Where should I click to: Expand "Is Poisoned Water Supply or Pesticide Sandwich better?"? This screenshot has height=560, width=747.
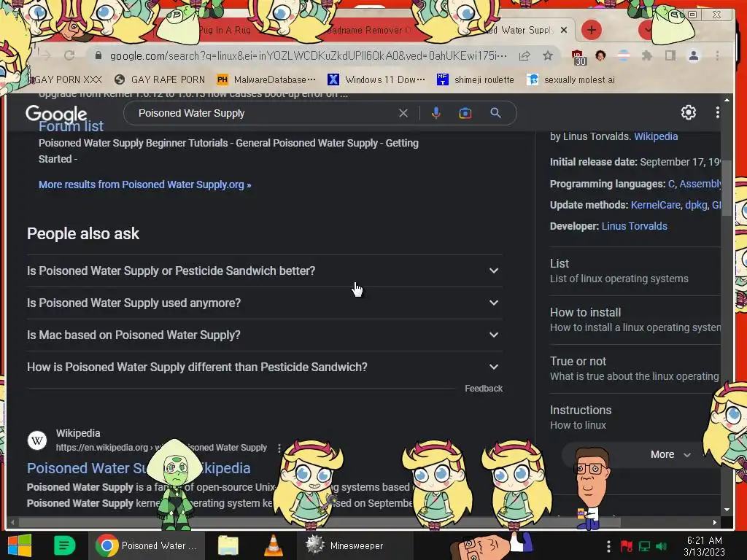(x=264, y=271)
